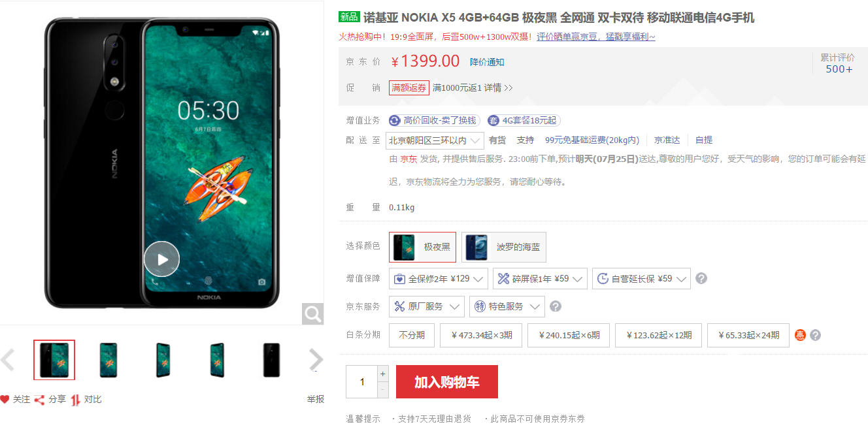Click the magnifier zoom icon on product image

click(x=313, y=314)
